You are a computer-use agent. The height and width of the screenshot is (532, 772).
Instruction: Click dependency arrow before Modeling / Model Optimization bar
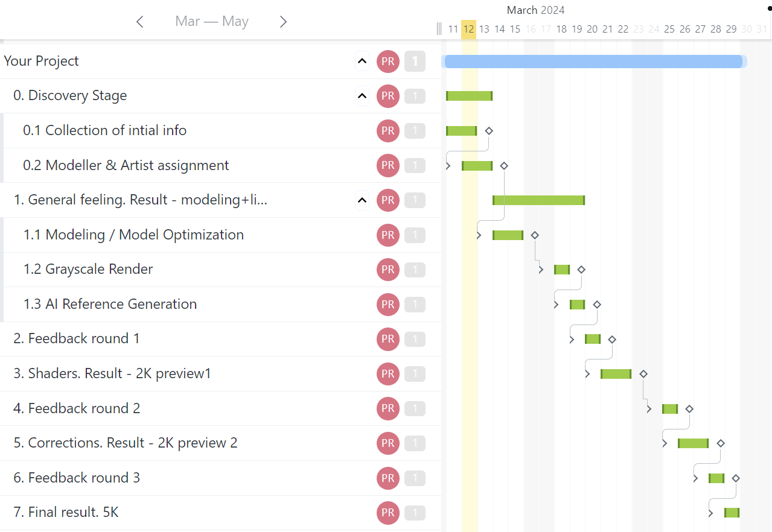(479, 235)
